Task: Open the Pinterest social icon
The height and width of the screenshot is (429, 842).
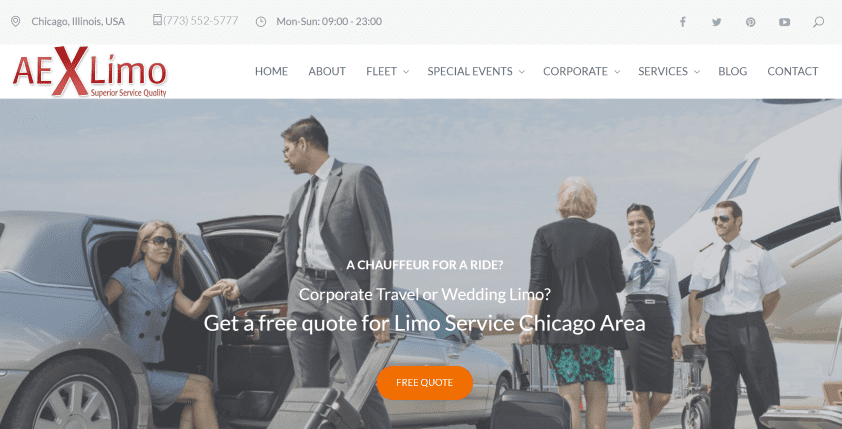Action: coord(750,22)
